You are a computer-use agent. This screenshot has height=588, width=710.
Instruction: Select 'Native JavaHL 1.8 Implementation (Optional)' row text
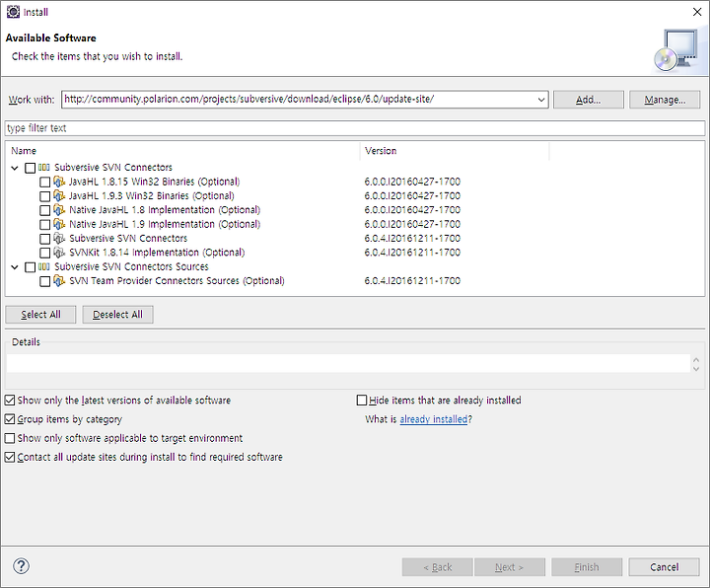(165, 210)
